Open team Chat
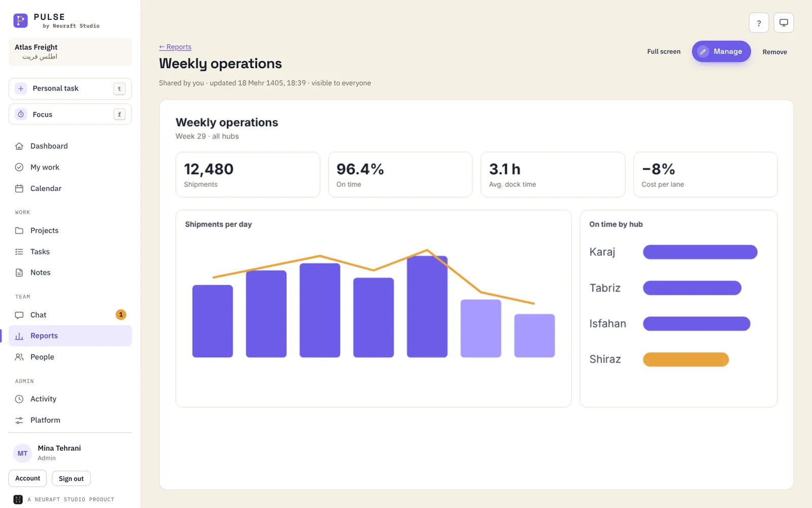The width and height of the screenshot is (812, 508). click(x=70, y=315)
